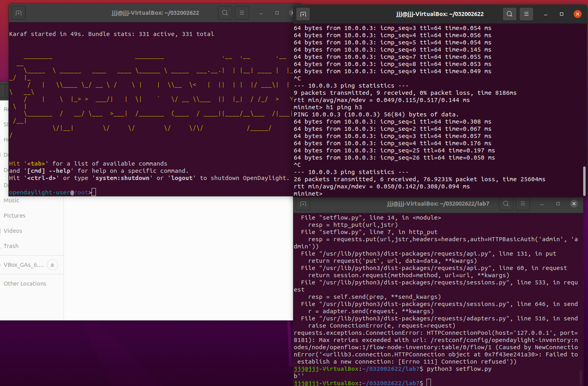Eject the VBox_GAs volume in Files sidebar
Viewport: 588px width, 386px height.
click(x=52, y=265)
